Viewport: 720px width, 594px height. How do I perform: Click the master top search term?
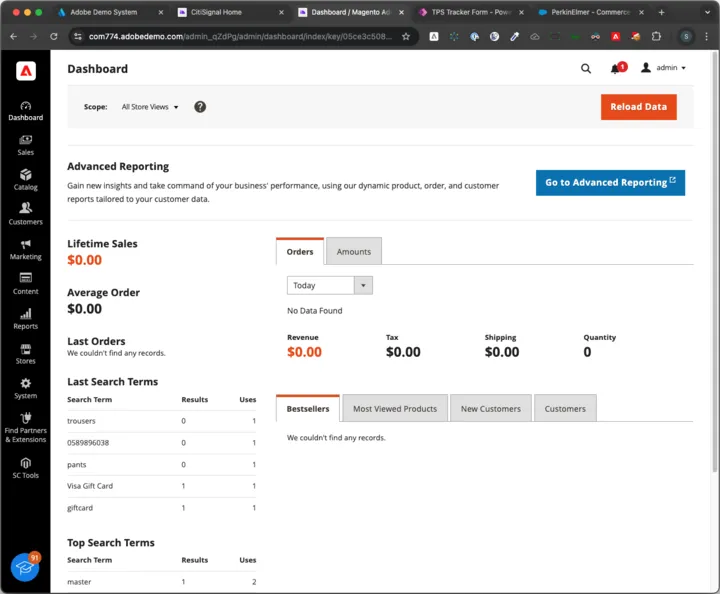pyautogui.click(x=79, y=582)
